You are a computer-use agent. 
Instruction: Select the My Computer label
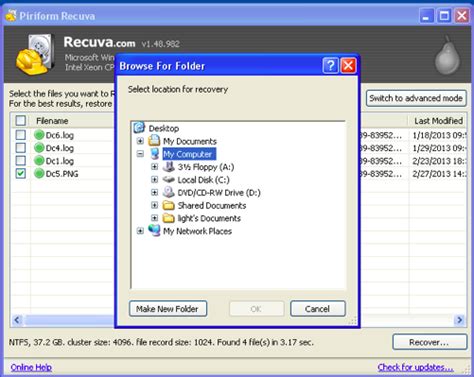(x=189, y=154)
